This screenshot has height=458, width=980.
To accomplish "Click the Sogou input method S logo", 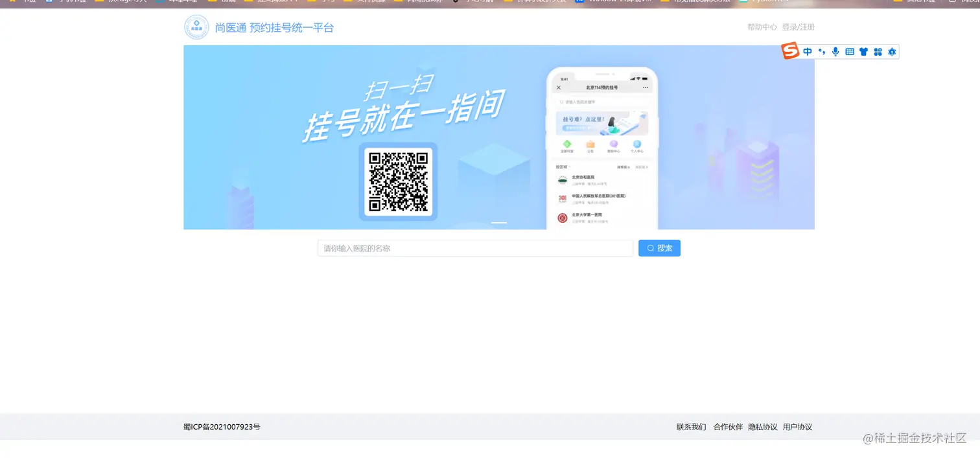I will click(790, 51).
